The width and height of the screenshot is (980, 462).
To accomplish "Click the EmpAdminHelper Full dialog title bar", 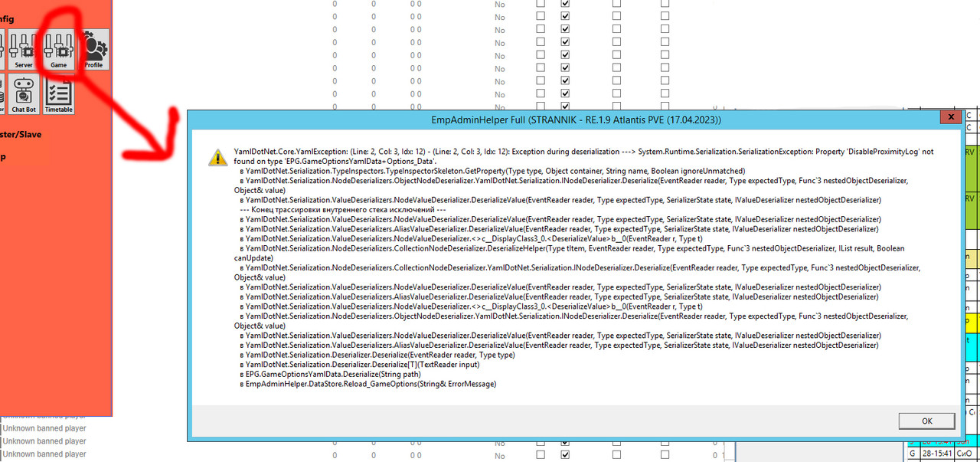I will pos(574,120).
